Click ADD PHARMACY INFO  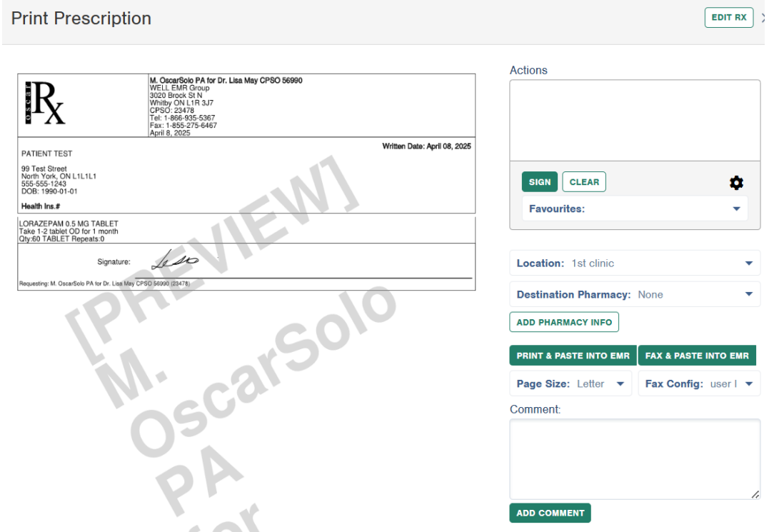point(564,322)
